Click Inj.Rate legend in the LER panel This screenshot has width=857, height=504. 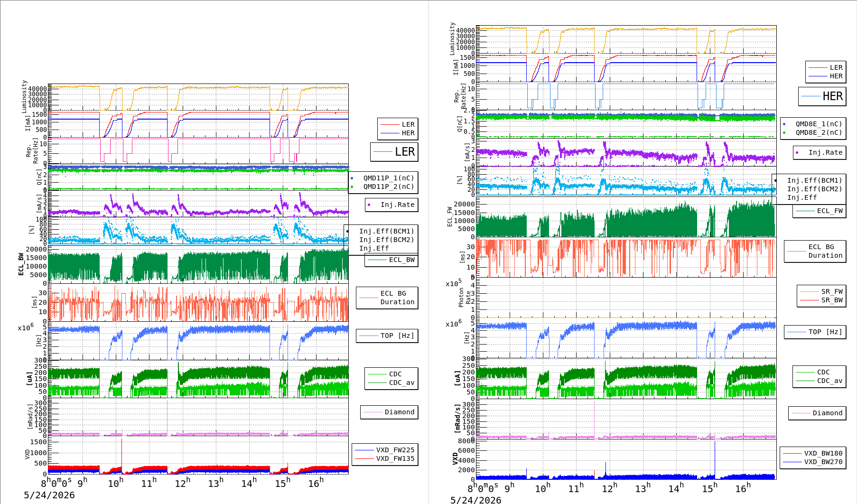398,205
